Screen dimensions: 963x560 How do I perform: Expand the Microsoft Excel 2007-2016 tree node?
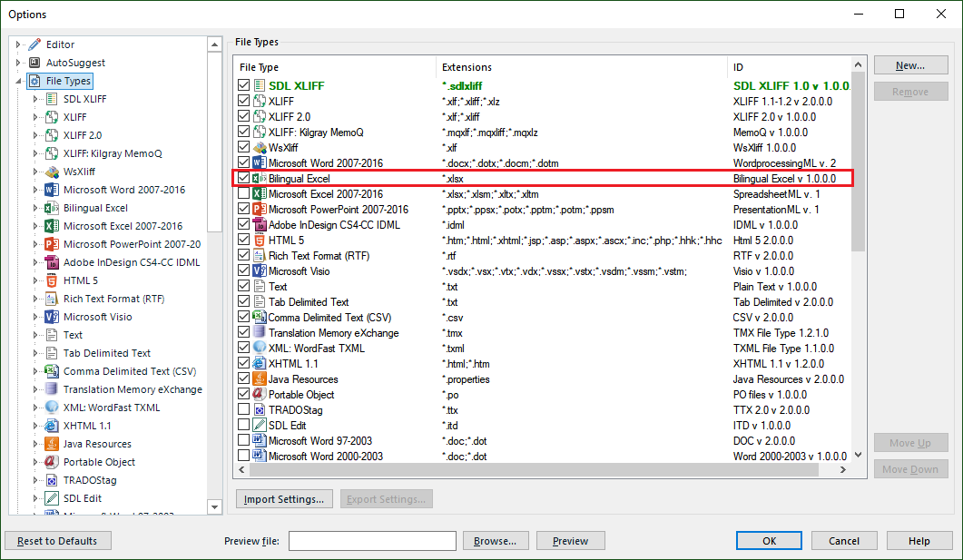(35, 226)
